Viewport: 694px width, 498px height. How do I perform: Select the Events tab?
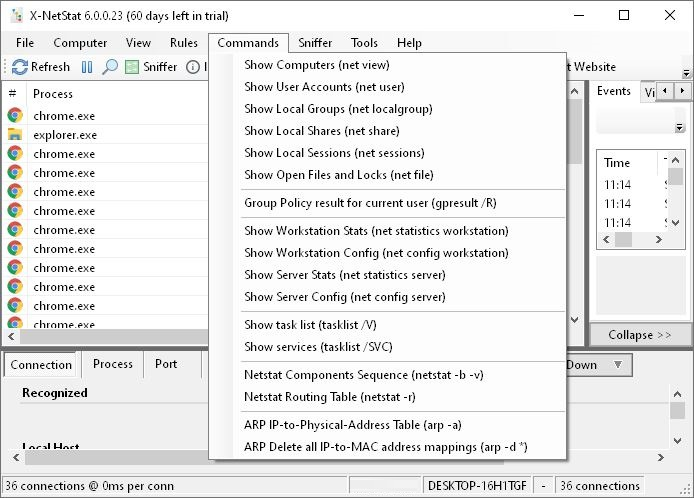tap(614, 91)
